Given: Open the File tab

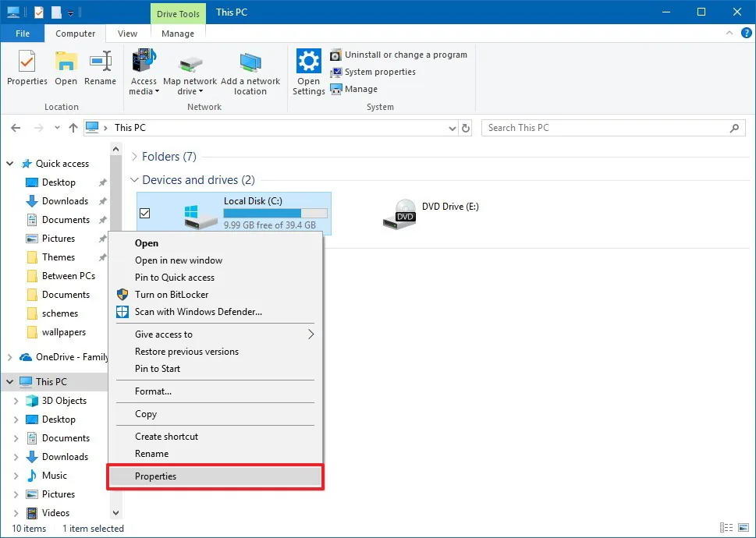Looking at the screenshot, I should point(22,34).
